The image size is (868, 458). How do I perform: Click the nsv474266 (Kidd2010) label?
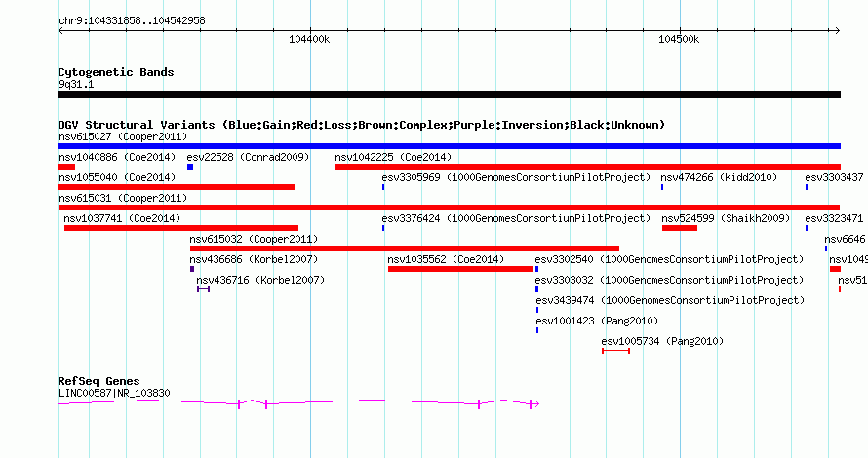click(719, 177)
